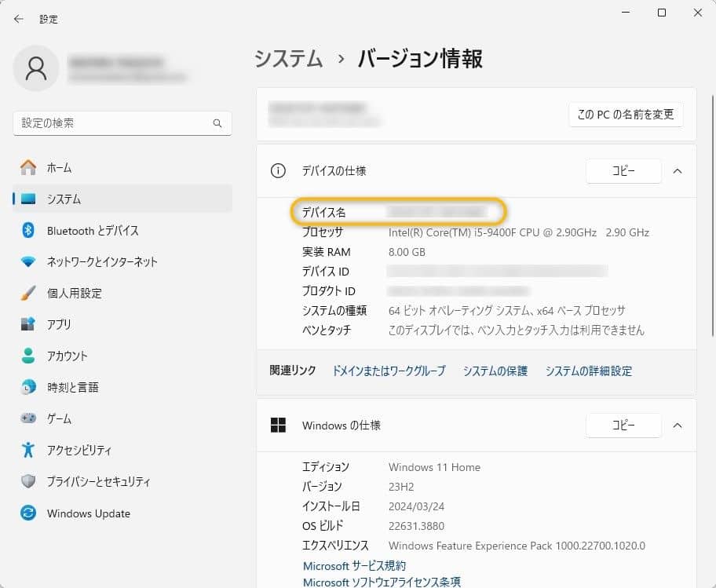Click the 個人用設定 paintbrush icon
Screen dimensions: 716x588
27,293
